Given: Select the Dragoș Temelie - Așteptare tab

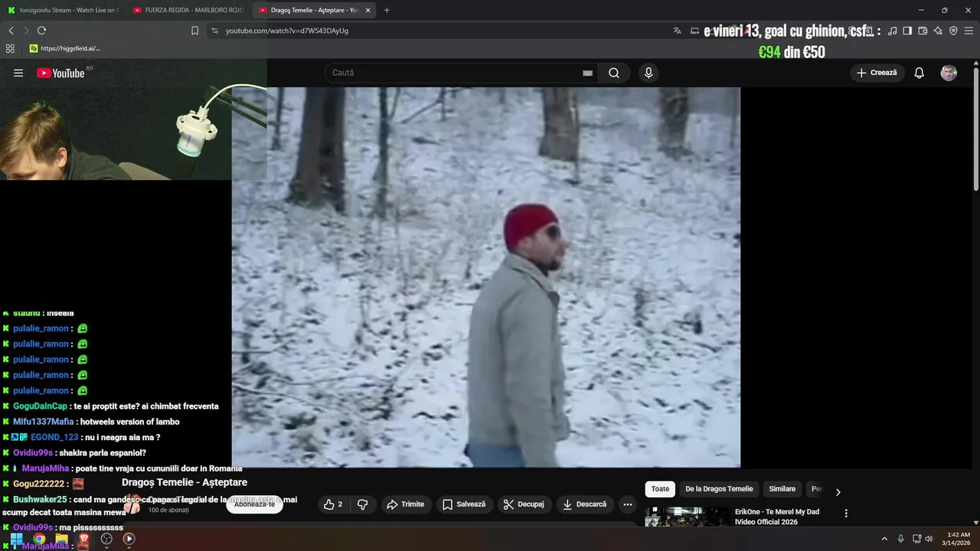Looking at the screenshot, I should 314,10.
